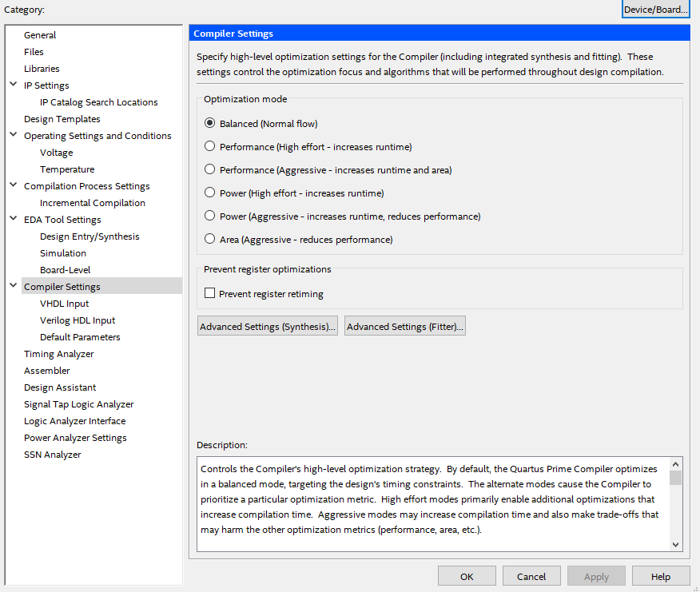Click OK to confirm settings
The image size is (700, 592).
click(467, 576)
